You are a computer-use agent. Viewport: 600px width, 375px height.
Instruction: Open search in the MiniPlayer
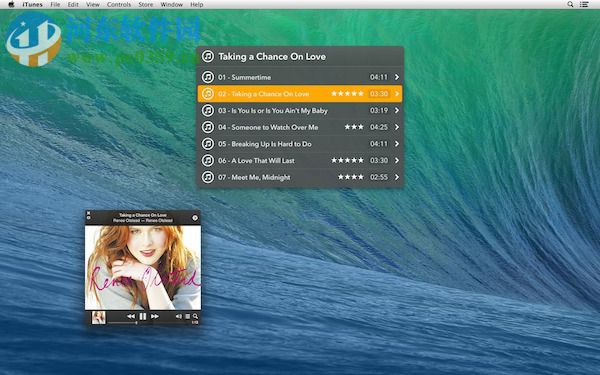click(195, 316)
